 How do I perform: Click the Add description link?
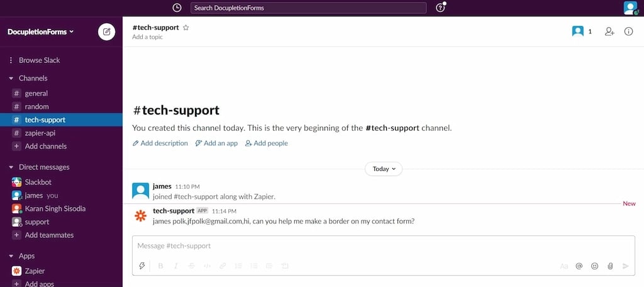(160, 143)
